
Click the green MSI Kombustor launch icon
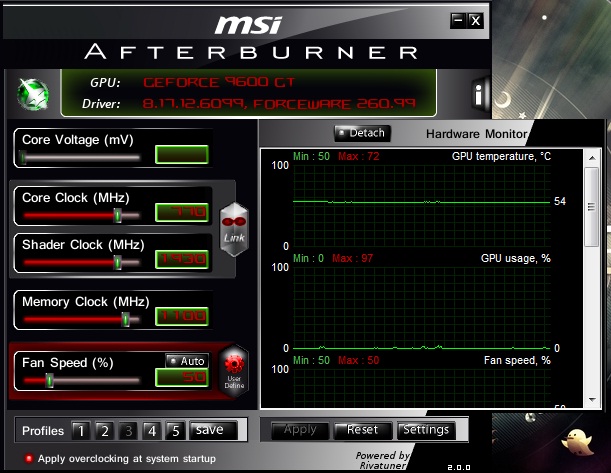[x=33, y=94]
